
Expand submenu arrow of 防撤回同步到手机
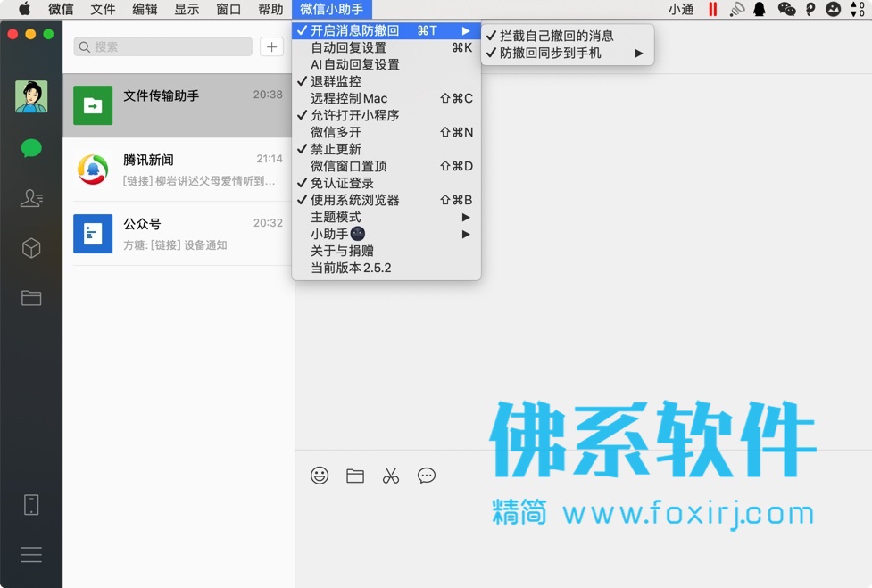pos(639,54)
